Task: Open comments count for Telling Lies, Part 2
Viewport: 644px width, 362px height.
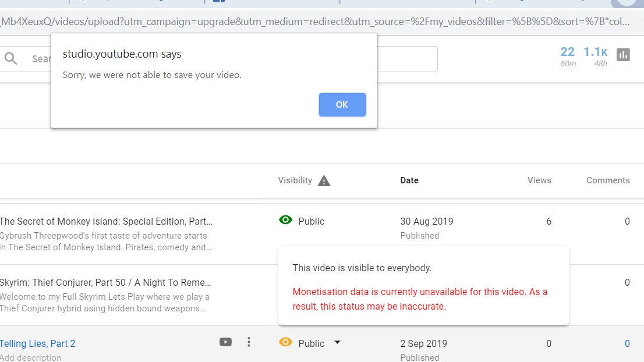Action: click(x=627, y=343)
